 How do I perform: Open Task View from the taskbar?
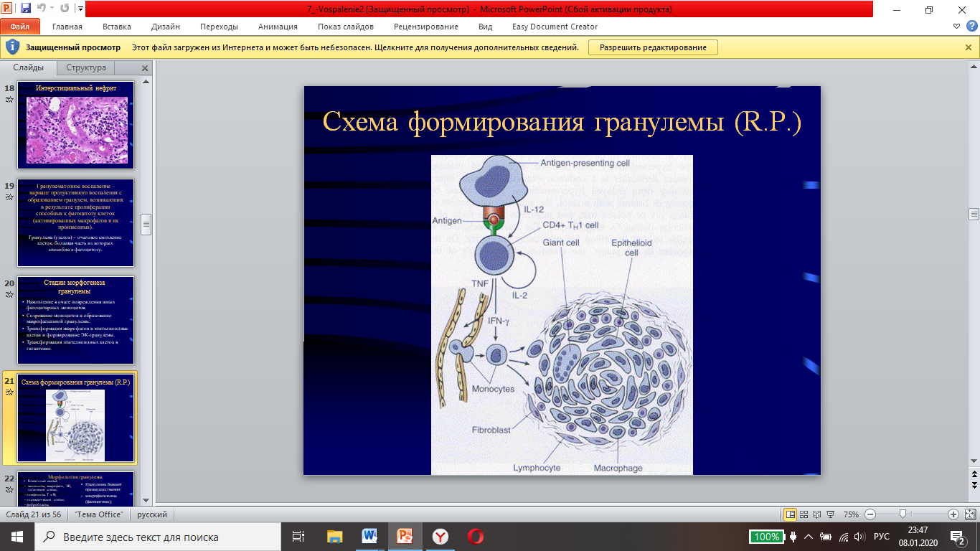299,537
